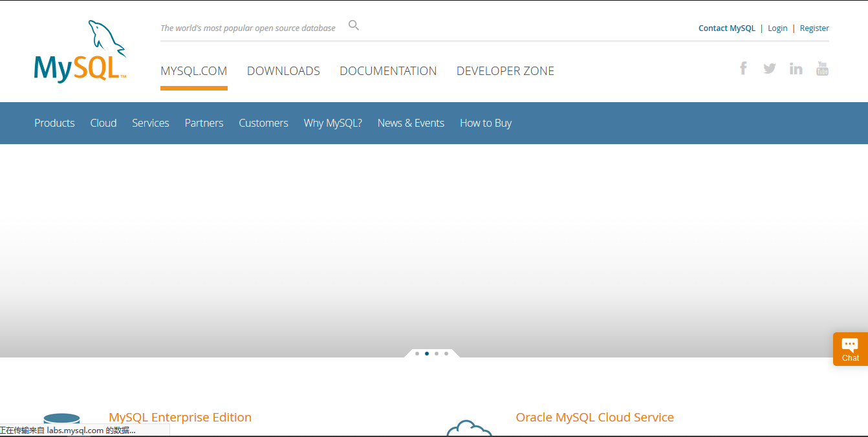Open the News & Events dropdown
Screen dimensions: 868x437
click(411, 123)
